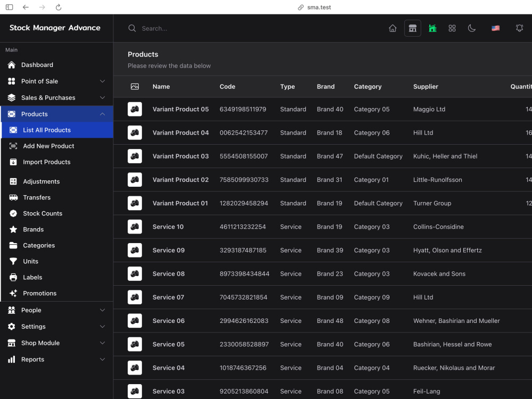This screenshot has height=399, width=532.
Task: Click supplier Feil-Lang
Action: tap(427, 391)
